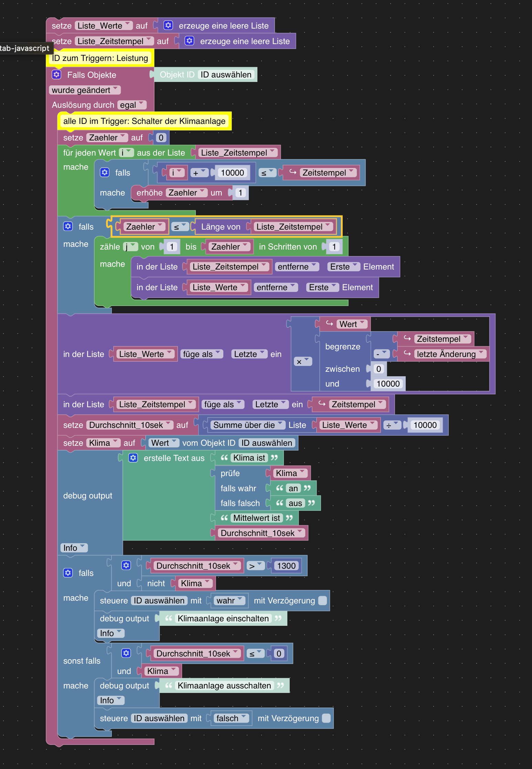The image size is (532, 769).
Task: Open 'Summe über die' list operation dropdown
Action: click(x=248, y=425)
